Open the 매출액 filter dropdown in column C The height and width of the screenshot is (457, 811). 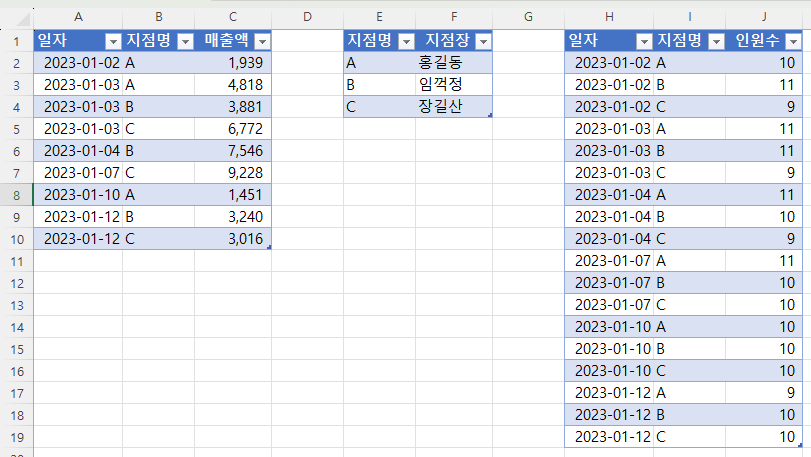point(262,41)
